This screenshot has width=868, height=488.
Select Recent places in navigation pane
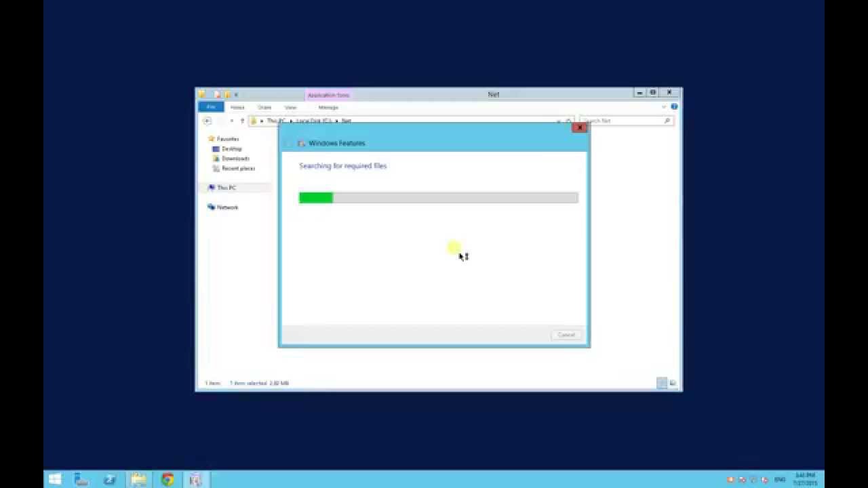pyautogui.click(x=237, y=168)
